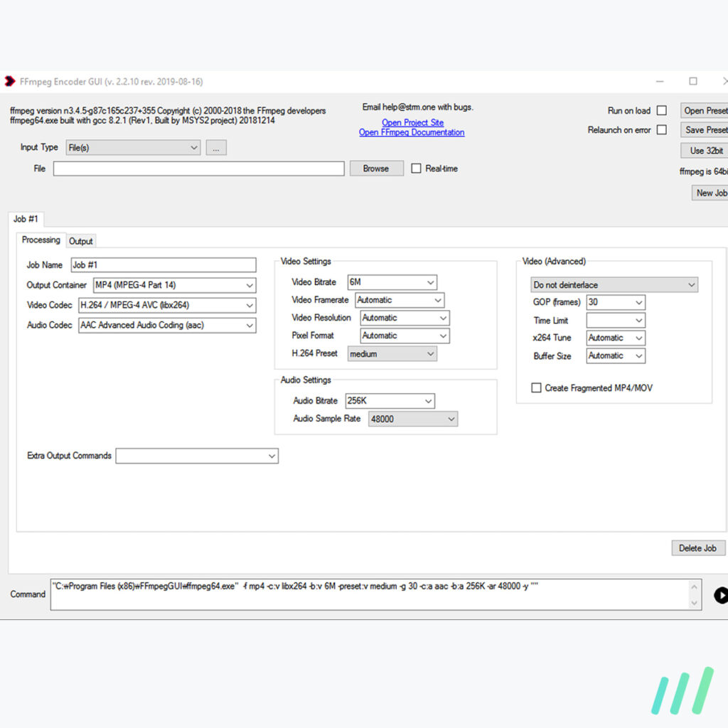Click the Command box scroll-down arrow
This screenshot has width=728, height=728.
(694, 603)
